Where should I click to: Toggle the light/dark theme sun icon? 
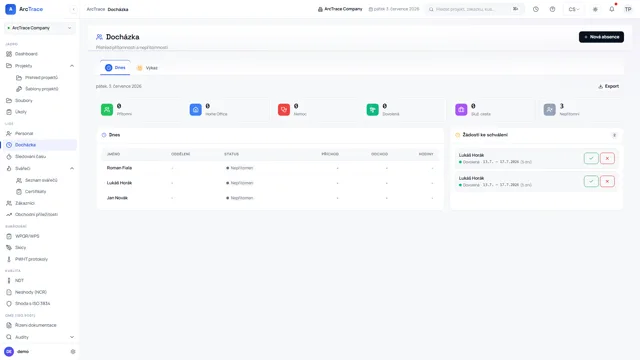[595, 9]
